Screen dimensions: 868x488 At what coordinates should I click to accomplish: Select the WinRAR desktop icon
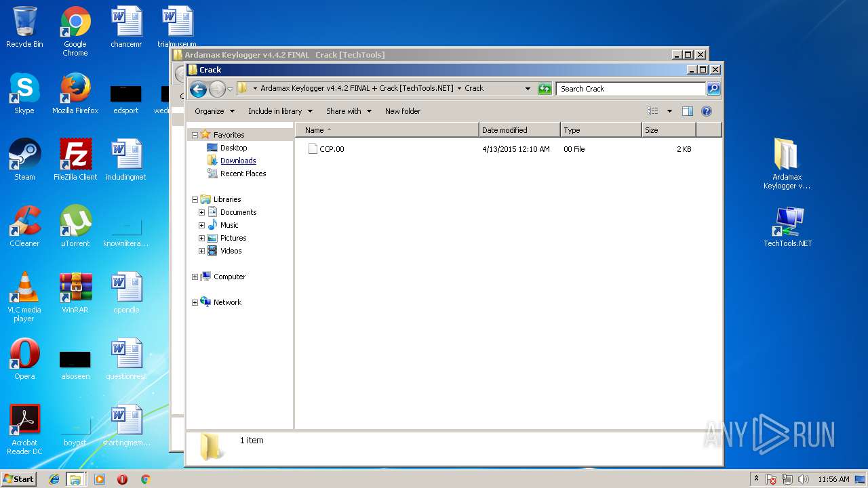click(75, 293)
